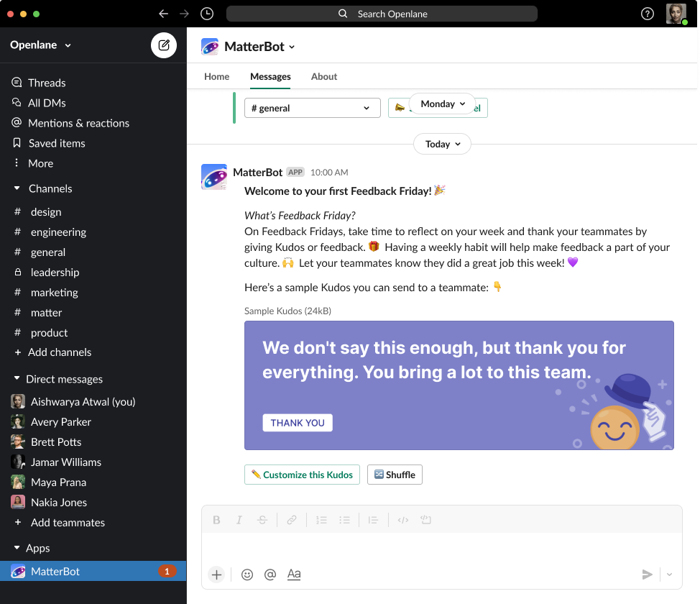The height and width of the screenshot is (604, 700).
Task: Click the compose new message icon
Action: pos(164,45)
